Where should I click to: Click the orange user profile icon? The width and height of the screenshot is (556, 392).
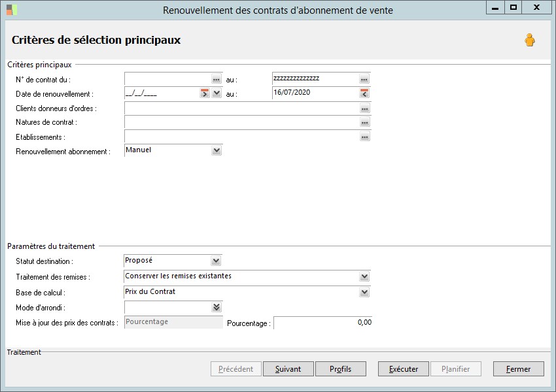click(529, 41)
